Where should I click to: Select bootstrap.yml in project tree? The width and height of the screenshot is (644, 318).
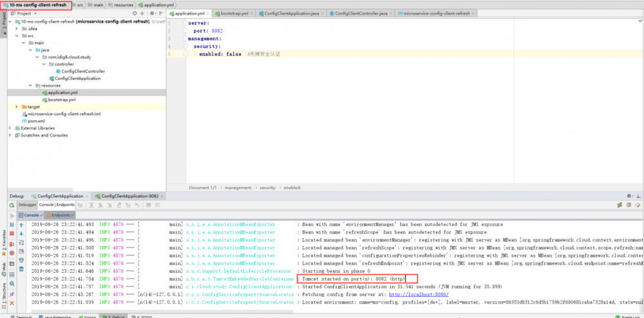click(x=58, y=100)
